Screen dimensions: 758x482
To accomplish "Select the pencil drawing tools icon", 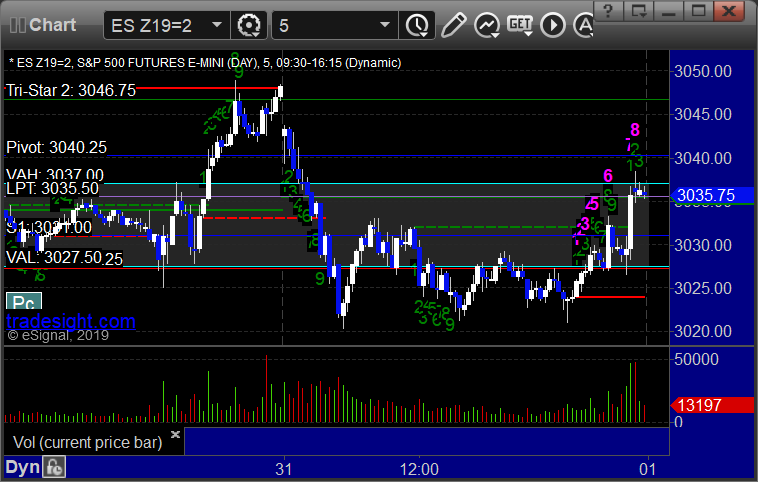I will (453, 25).
